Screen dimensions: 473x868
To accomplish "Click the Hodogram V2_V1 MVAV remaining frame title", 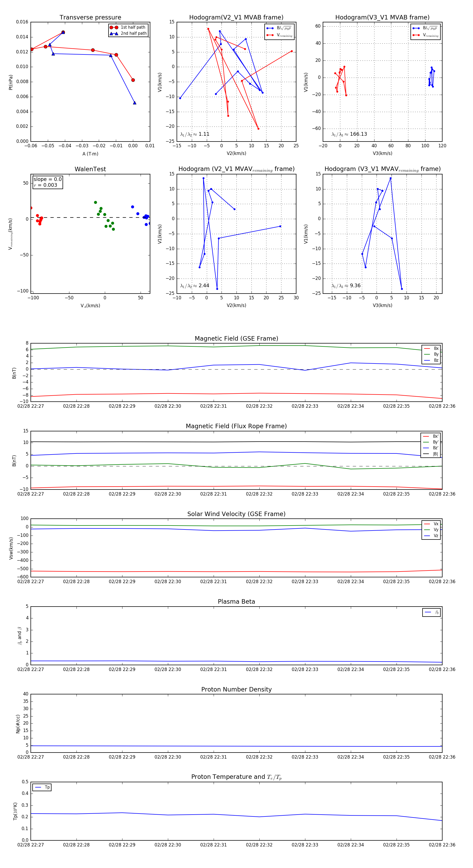I will (x=236, y=169).
